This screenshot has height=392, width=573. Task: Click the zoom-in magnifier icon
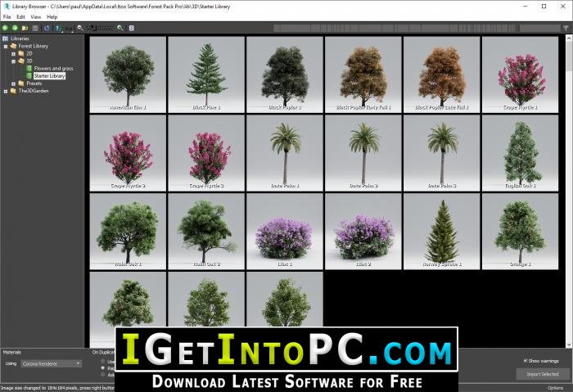tap(120, 28)
